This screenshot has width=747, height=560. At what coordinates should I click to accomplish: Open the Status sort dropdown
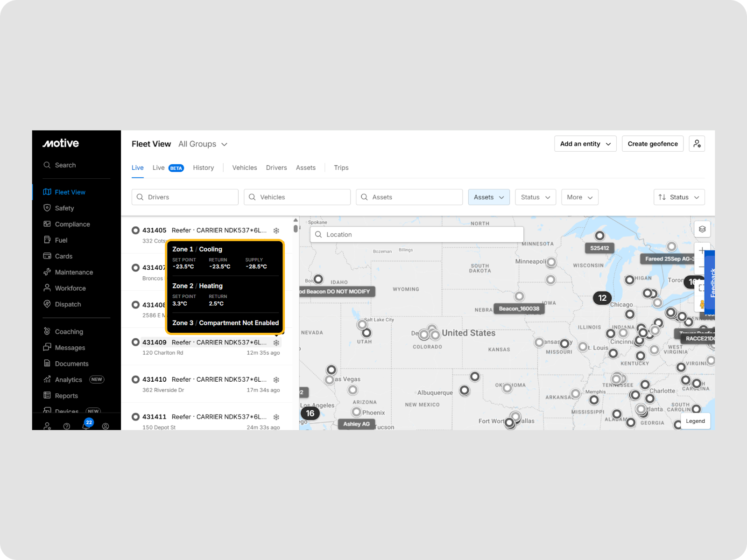pyautogui.click(x=679, y=197)
